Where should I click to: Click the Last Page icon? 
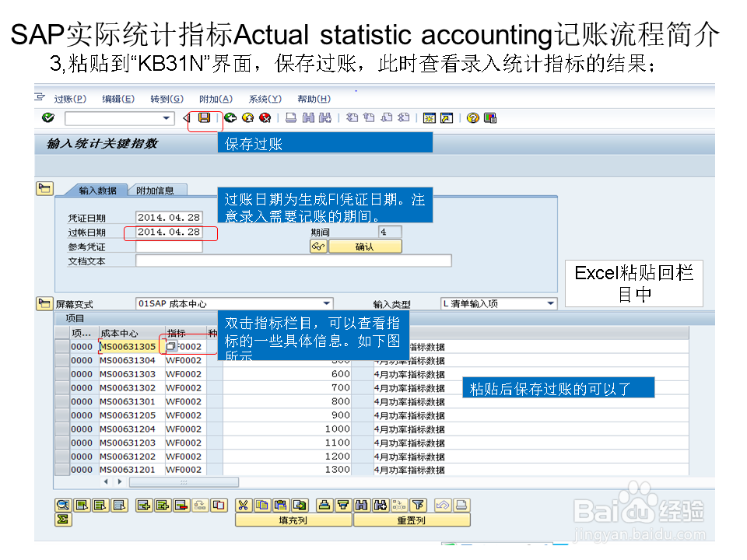403,117
